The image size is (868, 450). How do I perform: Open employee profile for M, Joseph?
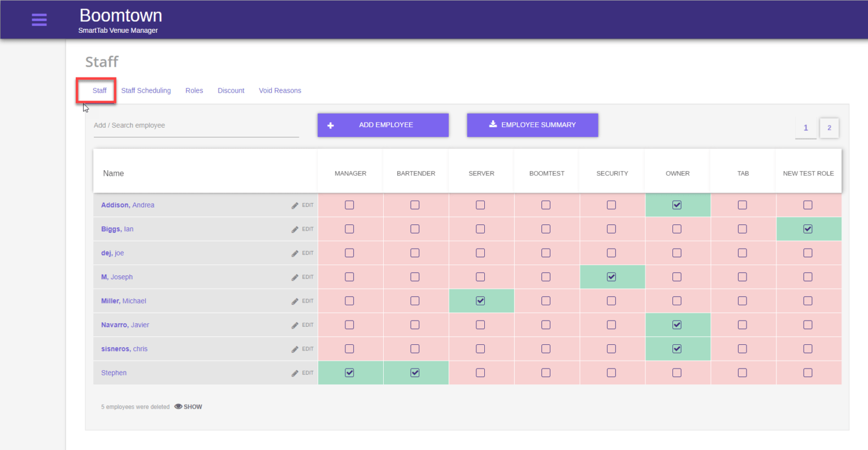tap(116, 277)
